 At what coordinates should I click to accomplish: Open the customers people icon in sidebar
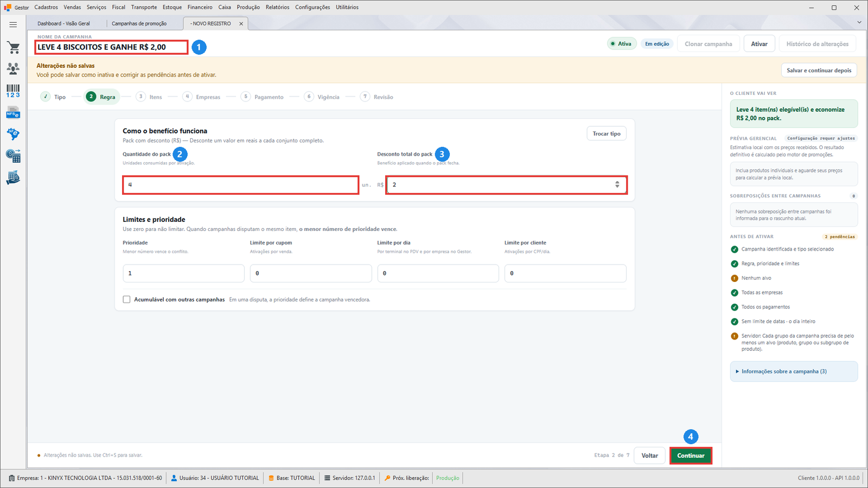[13, 68]
